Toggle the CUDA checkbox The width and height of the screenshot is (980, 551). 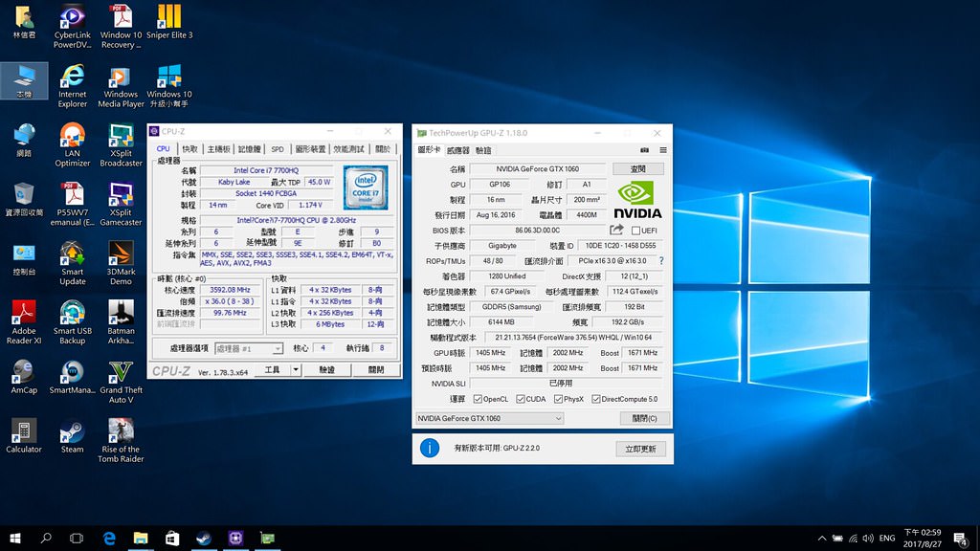[520, 399]
